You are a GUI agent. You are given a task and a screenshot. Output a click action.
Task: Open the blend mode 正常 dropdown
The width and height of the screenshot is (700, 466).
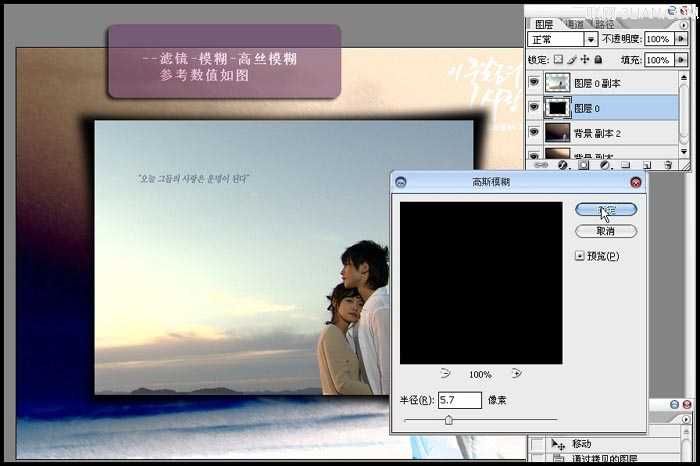(591, 39)
